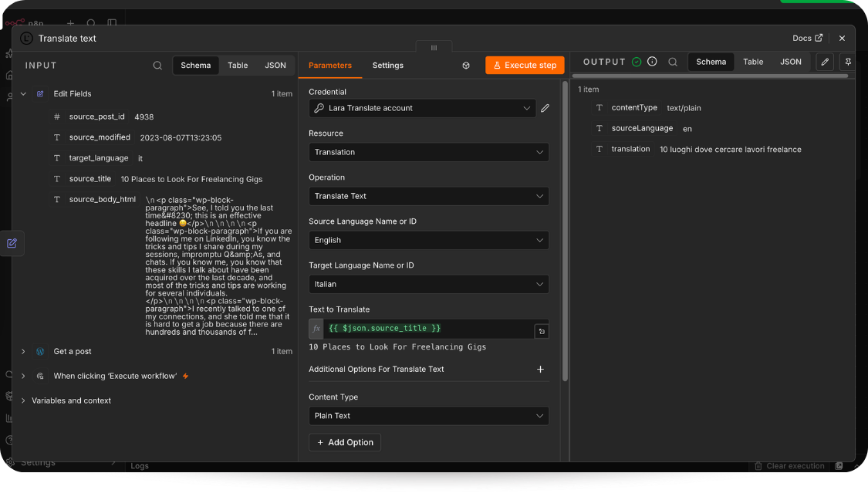Viewport: 868px width, 500px height.
Task: Select the Parameters tab
Action: click(330, 66)
